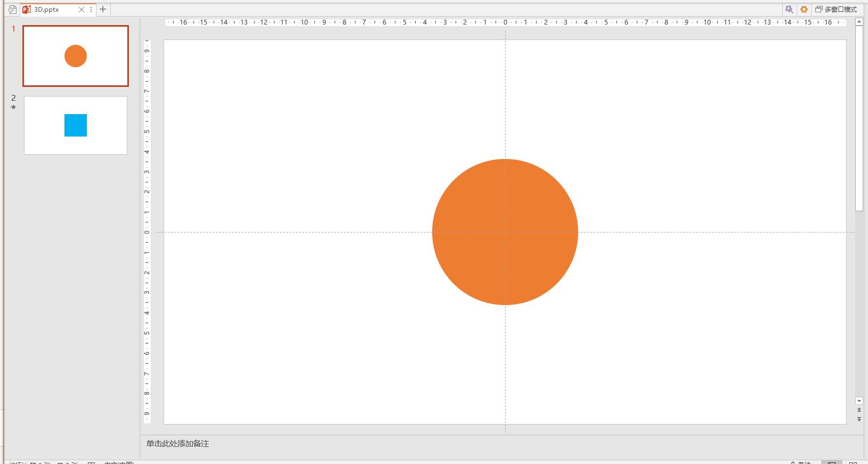The image size is (868, 464).
Task: Add a new tab with the plus button
Action: [x=103, y=9]
